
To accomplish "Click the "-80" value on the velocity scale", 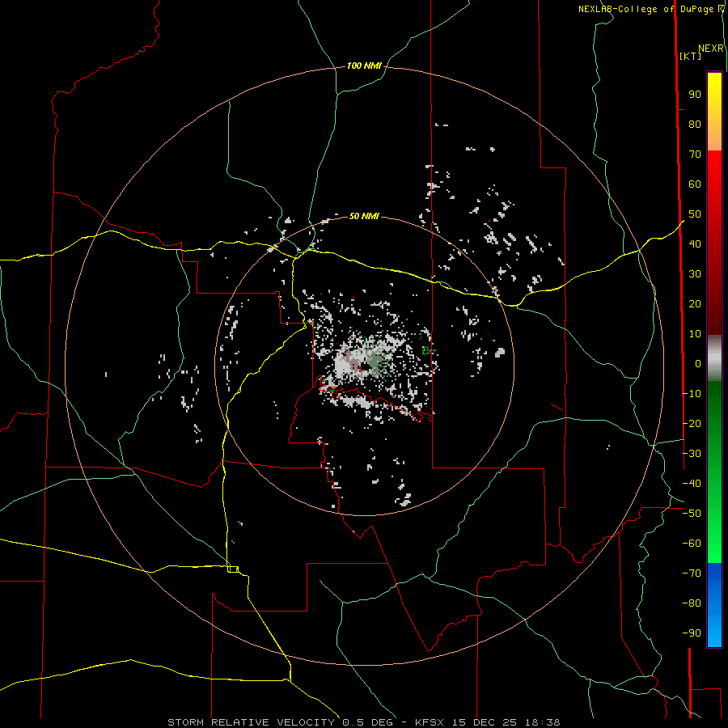I will [x=692, y=603].
